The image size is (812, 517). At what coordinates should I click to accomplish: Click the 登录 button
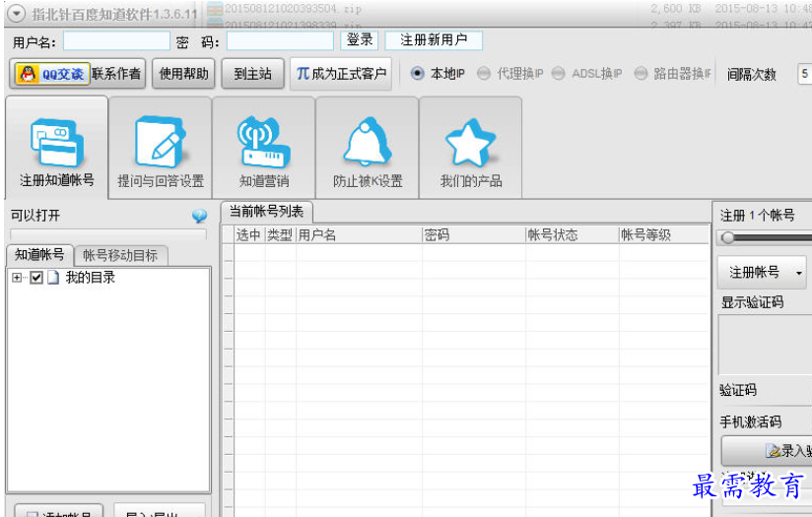[360, 39]
